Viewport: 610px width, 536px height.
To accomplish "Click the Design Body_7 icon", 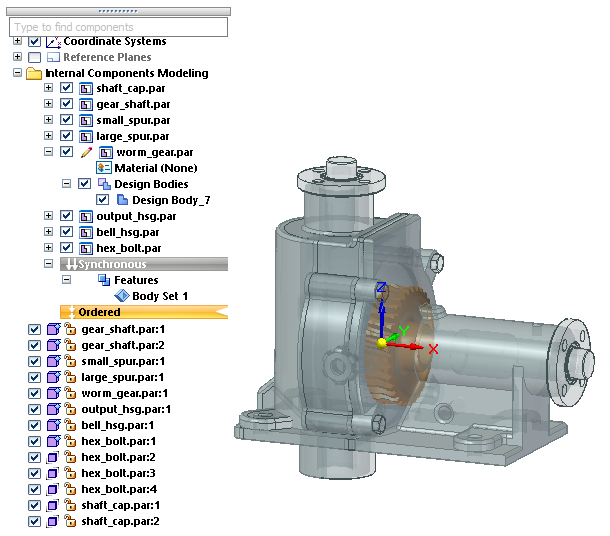I will click(x=122, y=200).
